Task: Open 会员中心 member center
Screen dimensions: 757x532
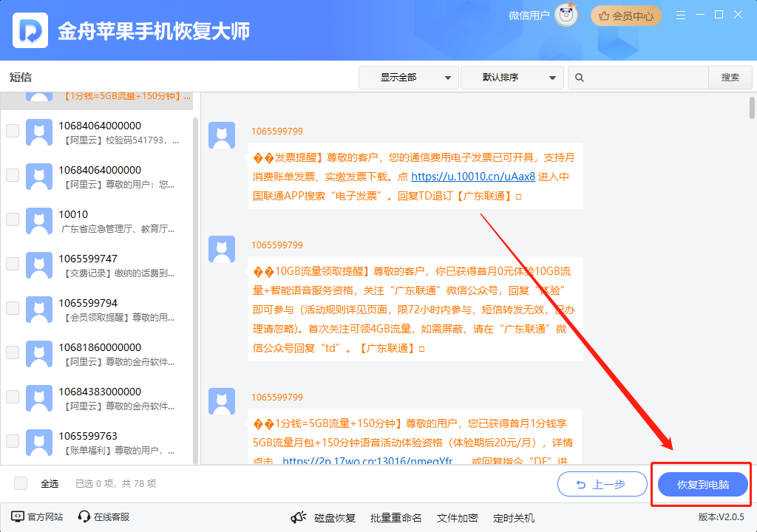Action: 626,16
